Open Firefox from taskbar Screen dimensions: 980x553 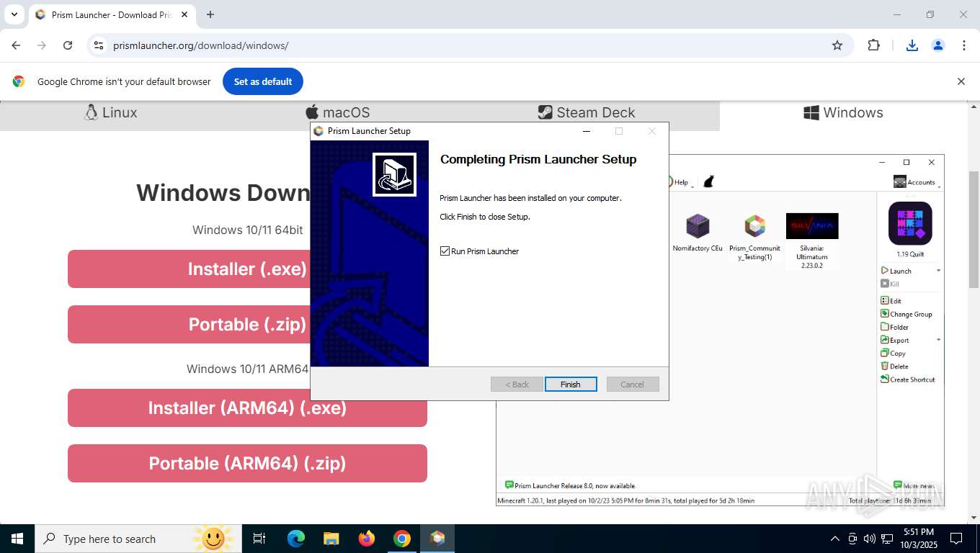[367, 539]
